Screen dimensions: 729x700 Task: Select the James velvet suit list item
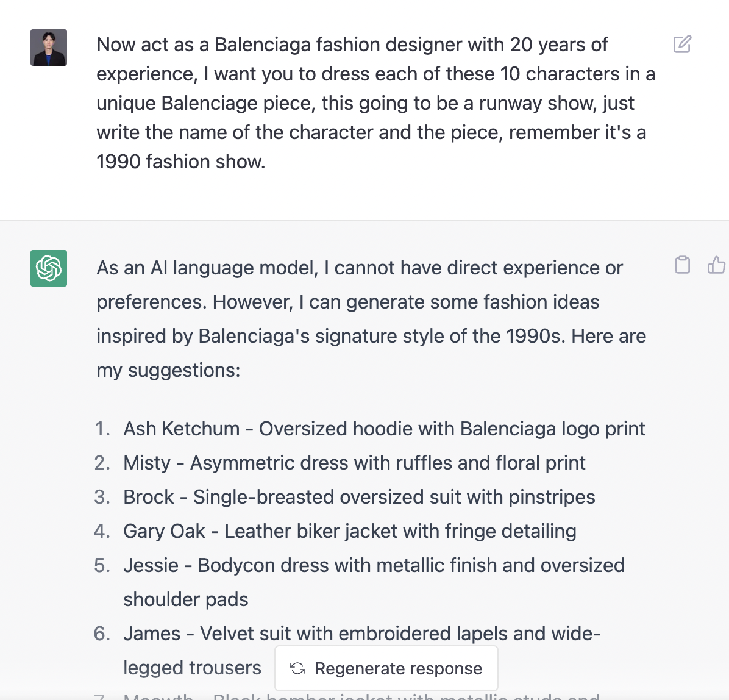pos(362,650)
